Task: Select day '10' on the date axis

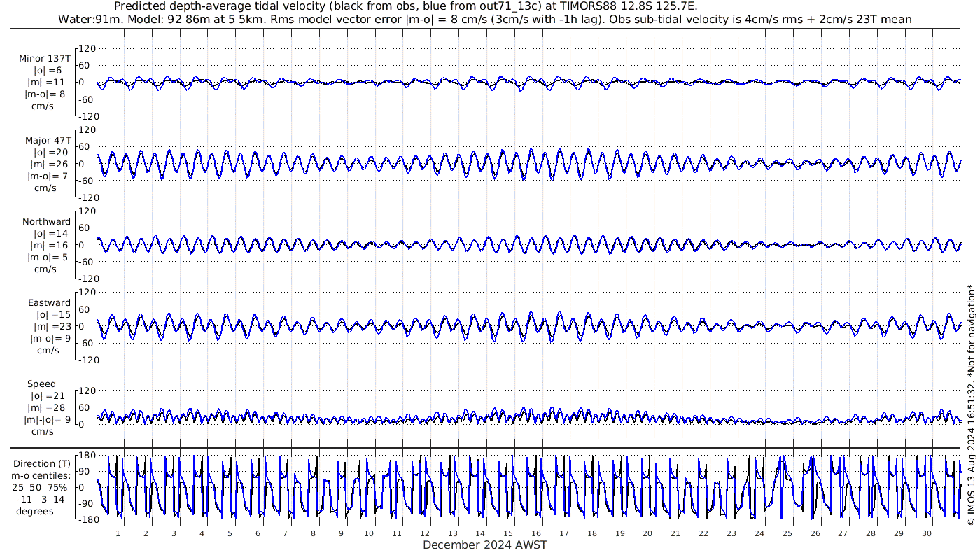Action: (369, 533)
